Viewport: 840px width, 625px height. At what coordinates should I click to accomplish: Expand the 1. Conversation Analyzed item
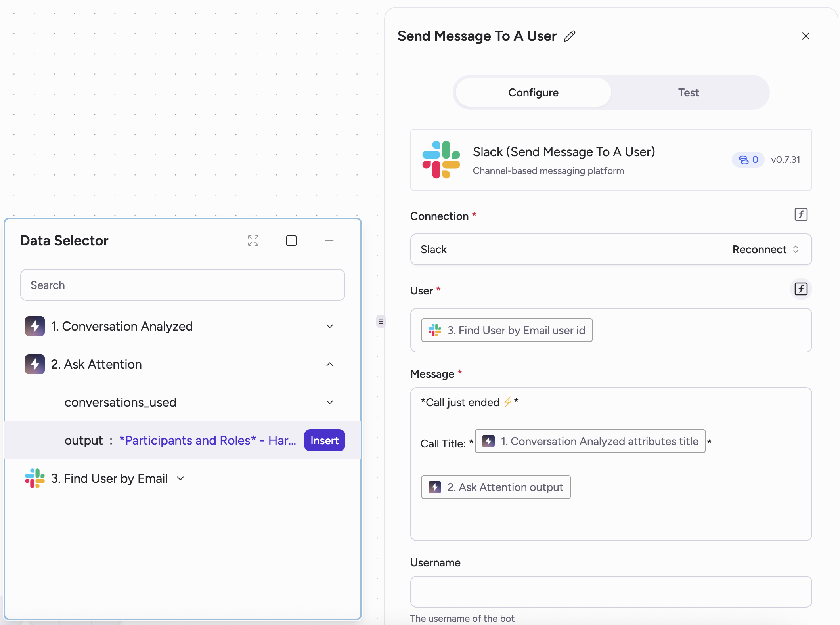[x=330, y=326]
